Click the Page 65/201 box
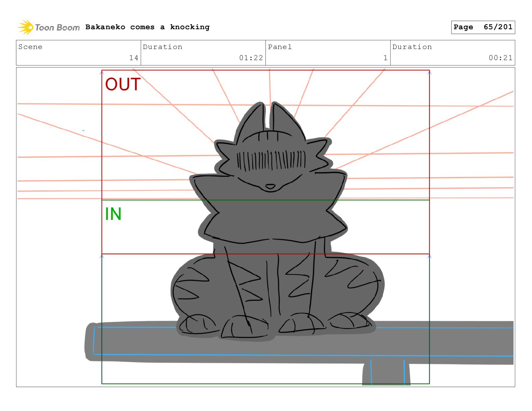 483,27
